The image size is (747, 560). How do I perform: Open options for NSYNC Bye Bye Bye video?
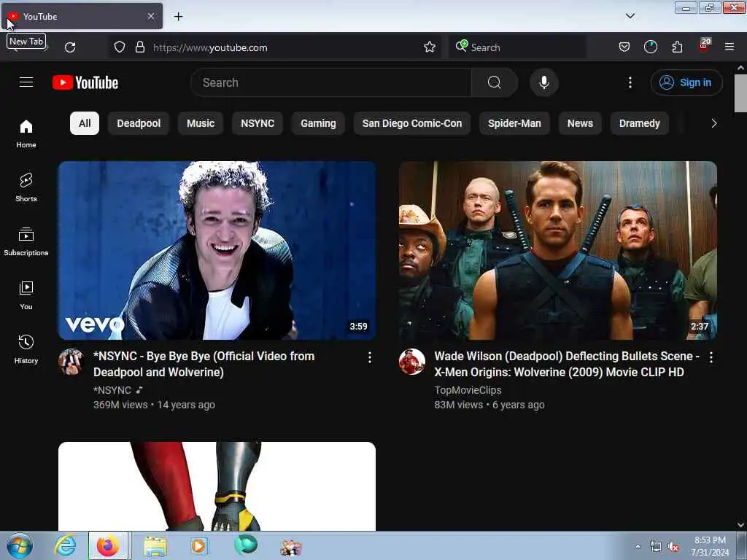tap(370, 357)
